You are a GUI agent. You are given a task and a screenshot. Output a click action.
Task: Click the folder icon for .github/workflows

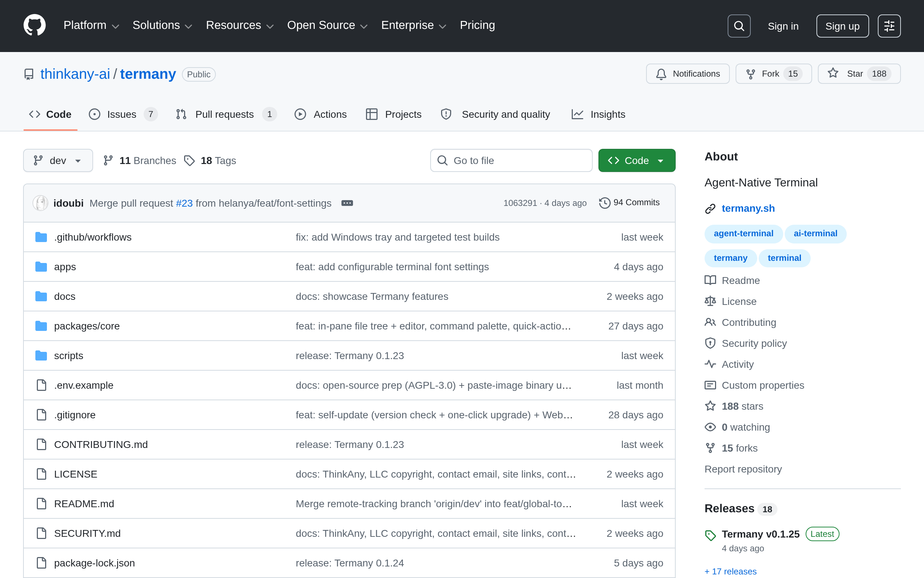(41, 237)
